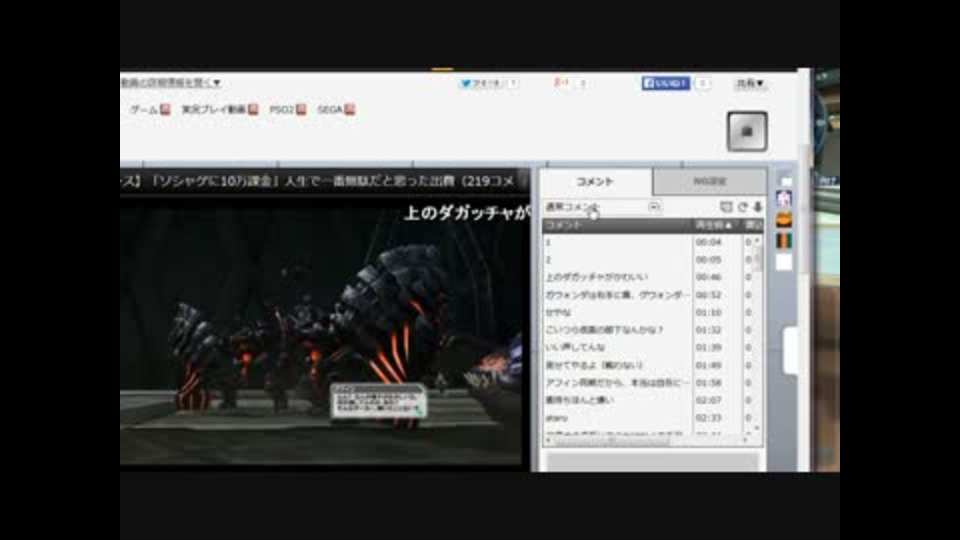Click dictionary icon beside SEGA tag
Viewport: 960px width, 540px height.
[350, 110]
